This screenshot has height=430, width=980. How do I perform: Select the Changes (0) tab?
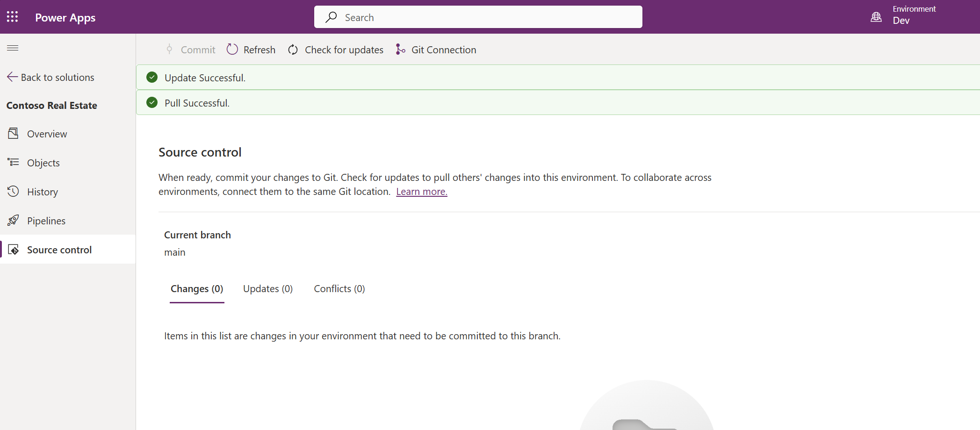click(197, 289)
